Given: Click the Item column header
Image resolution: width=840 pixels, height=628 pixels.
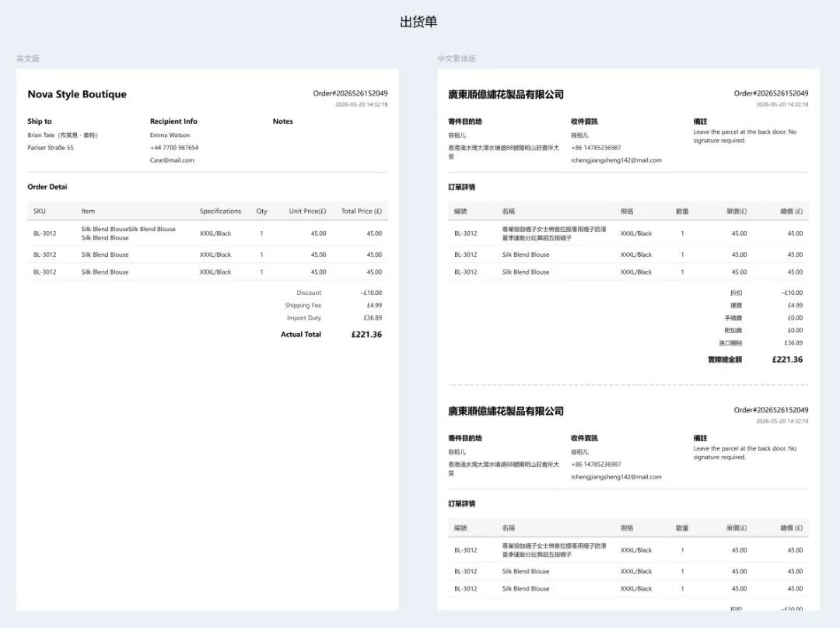Looking at the screenshot, I should [x=88, y=211].
